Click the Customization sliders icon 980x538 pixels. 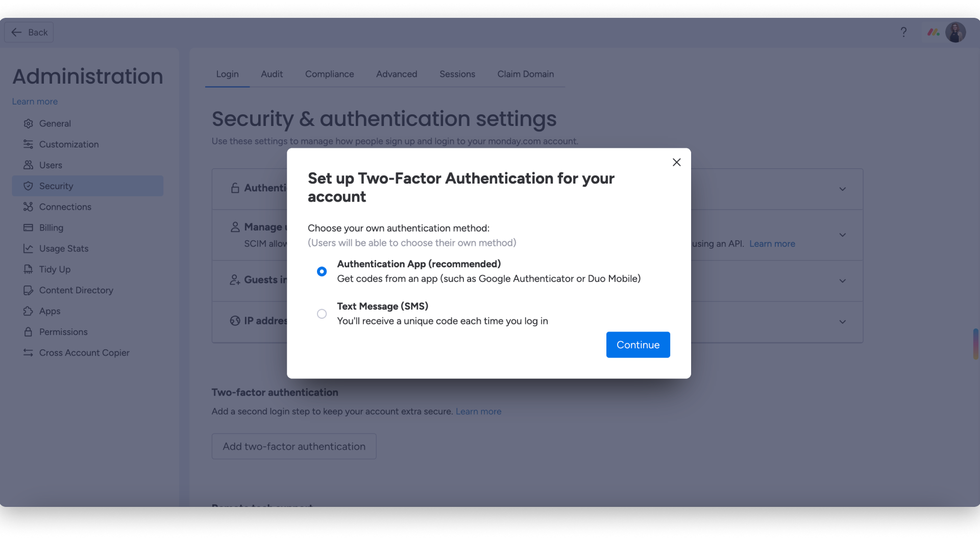28,144
